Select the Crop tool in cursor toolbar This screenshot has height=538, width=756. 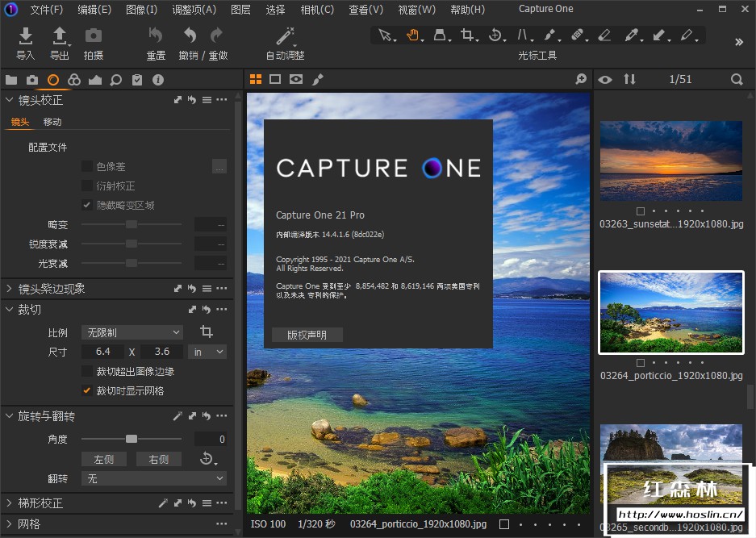click(466, 35)
